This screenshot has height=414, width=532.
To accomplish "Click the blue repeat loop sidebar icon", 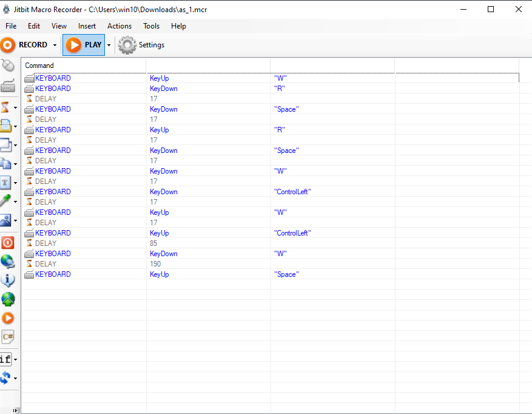I will (x=5, y=378).
